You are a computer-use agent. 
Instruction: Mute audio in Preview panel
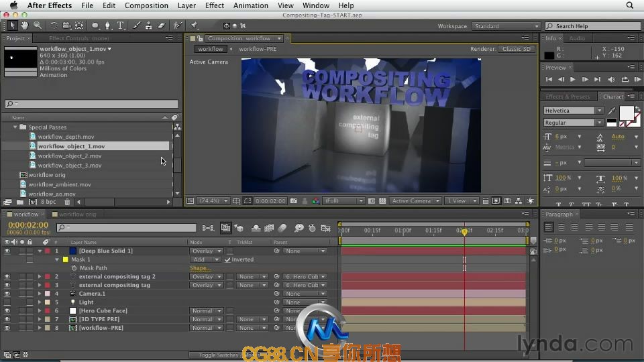pyautogui.click(x=611, y=79)
